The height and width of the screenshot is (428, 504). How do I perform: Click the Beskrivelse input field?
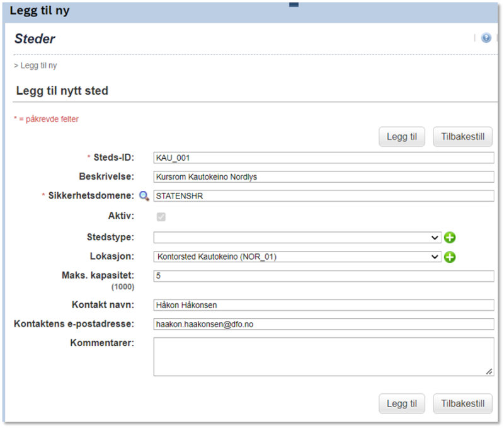click(324, 177)
